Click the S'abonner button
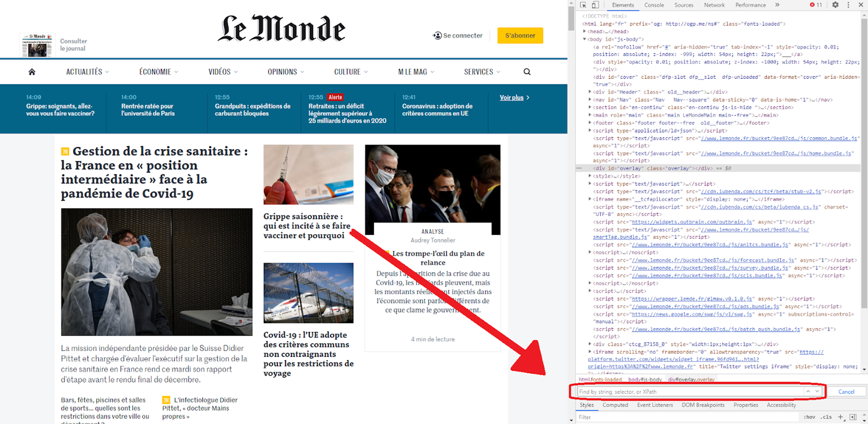 pyautogui.click(x=520, y=35)
